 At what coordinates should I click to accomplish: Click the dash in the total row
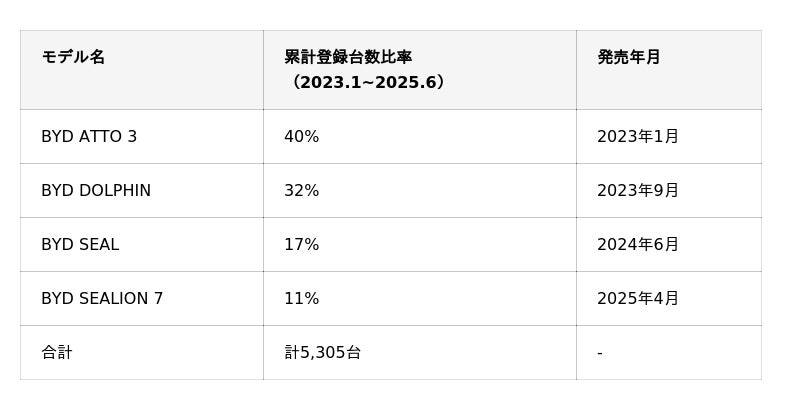pos(599,353)
